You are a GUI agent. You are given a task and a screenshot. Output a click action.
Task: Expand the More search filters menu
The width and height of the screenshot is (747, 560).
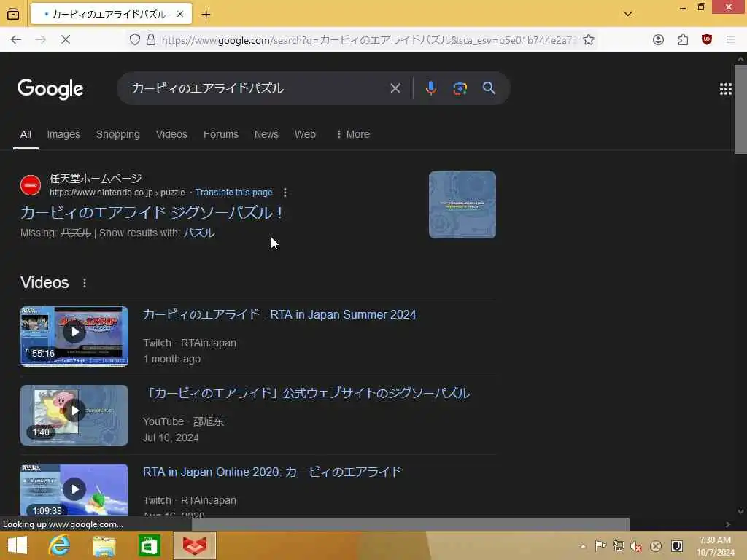pos(353,134)
